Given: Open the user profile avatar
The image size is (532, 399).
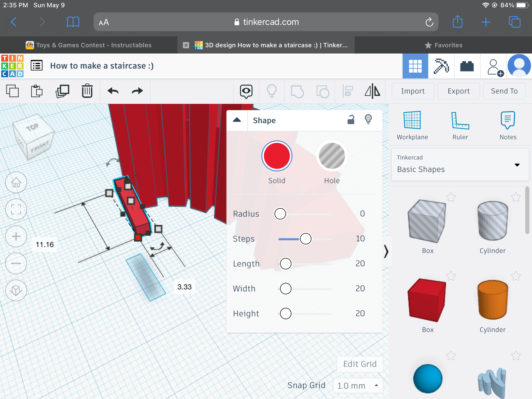Looking at the screenshot, I should tap(519, 66).
